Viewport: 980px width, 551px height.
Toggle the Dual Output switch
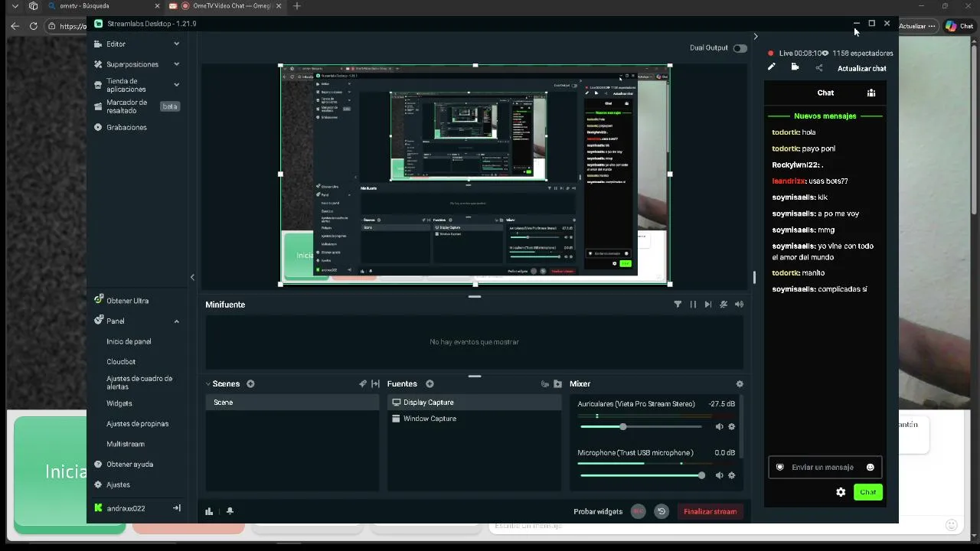click(740, 48)
